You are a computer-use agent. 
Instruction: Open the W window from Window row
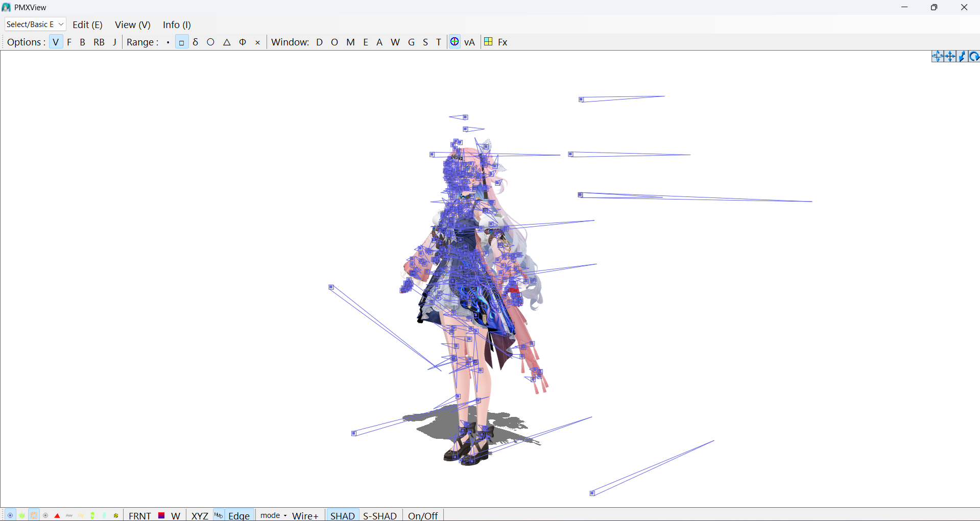click(395, 42)
